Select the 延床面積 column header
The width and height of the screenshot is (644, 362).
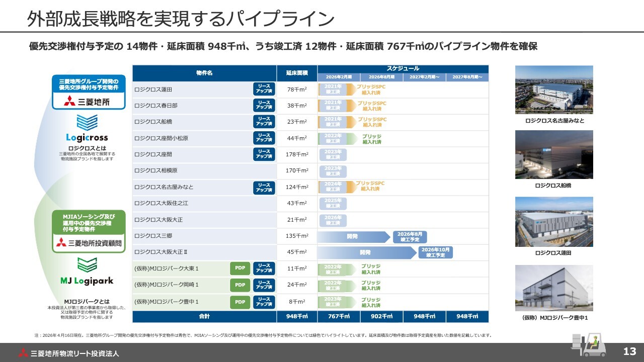tap(297, 73)
